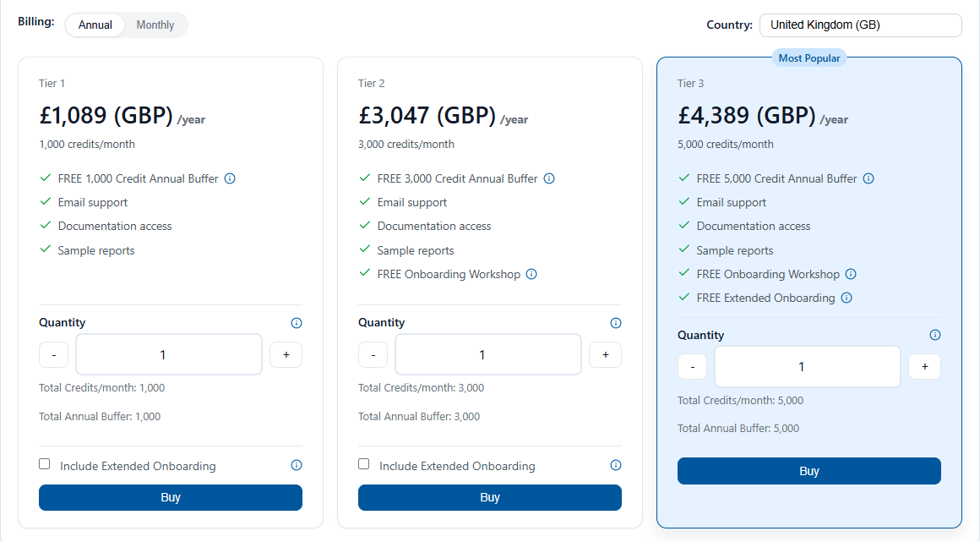Click Total Annual Buffer: 3,000 text

[419, 416]
